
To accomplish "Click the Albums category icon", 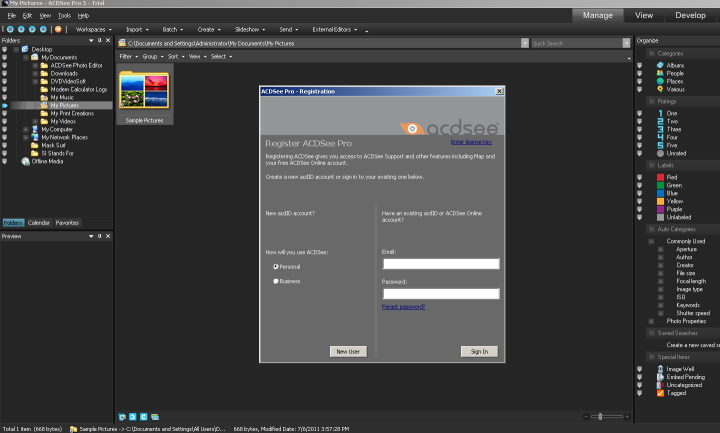I will (660, 63).
